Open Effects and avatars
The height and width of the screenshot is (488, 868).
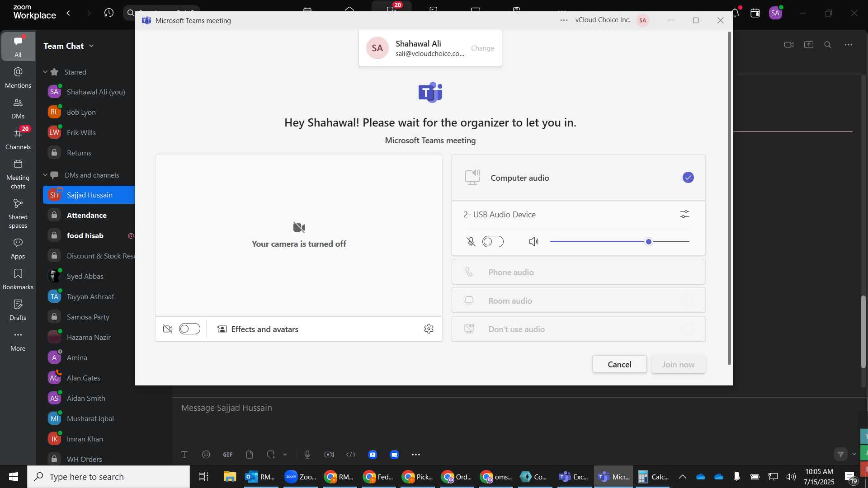tap(258, 329)
